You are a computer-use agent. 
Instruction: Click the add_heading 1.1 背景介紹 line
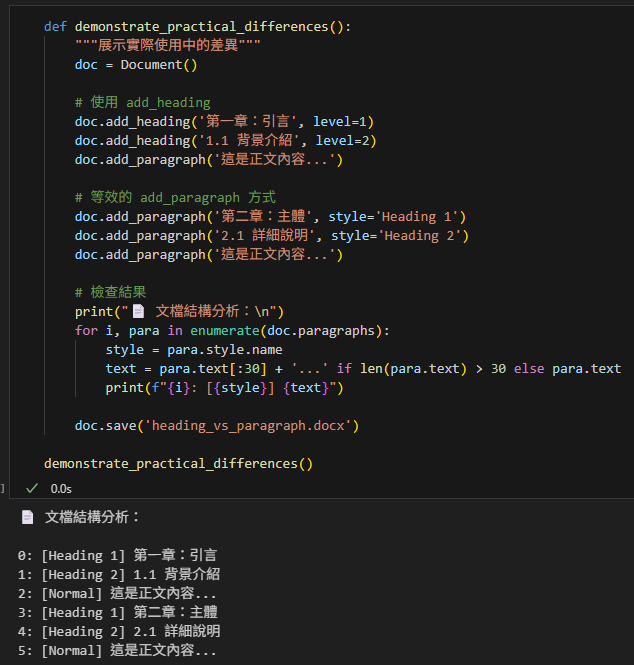coord(226,140)
